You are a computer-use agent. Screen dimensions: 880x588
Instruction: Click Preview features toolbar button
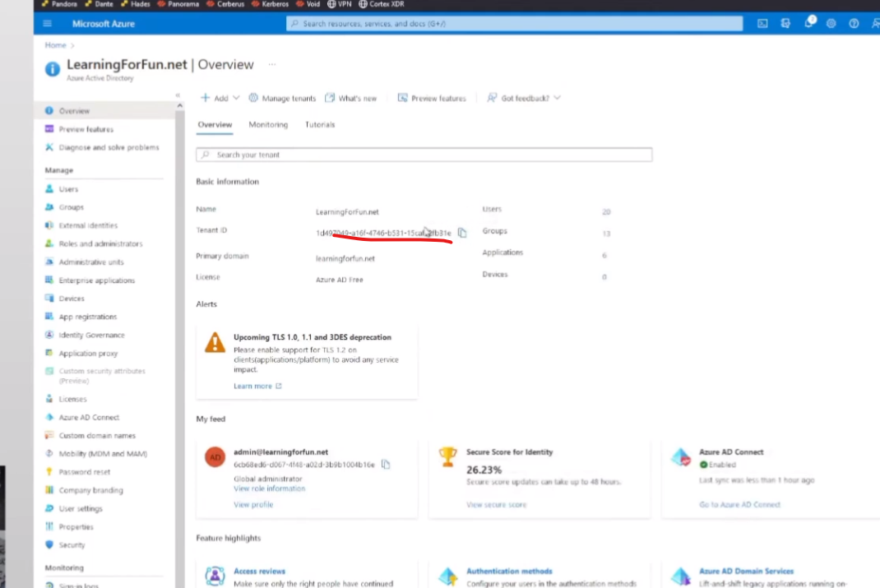[432, 98]
